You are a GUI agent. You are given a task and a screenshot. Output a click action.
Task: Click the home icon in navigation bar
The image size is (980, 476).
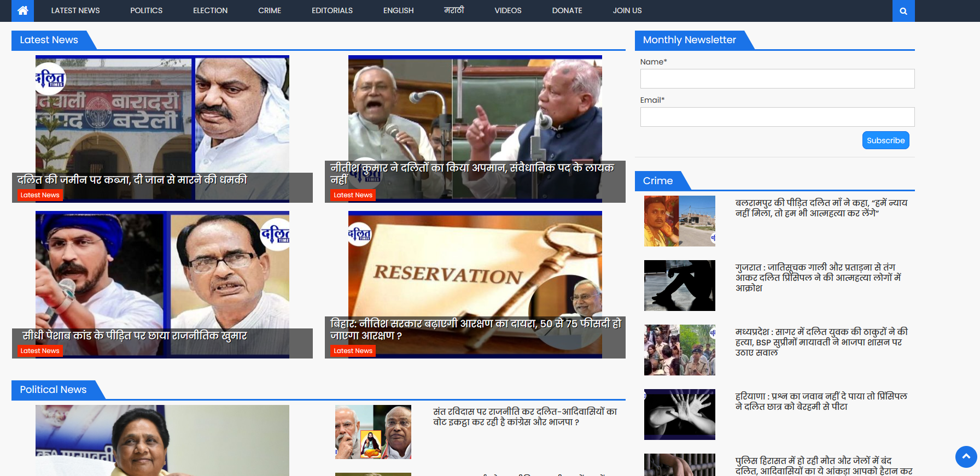click(x=23, y=10)
